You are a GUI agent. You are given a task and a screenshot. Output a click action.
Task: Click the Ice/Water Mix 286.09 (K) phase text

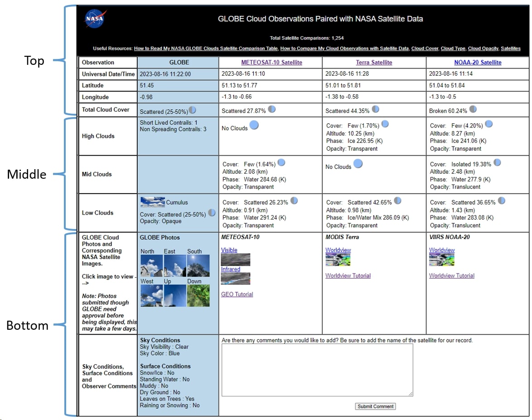pos(378,218)
